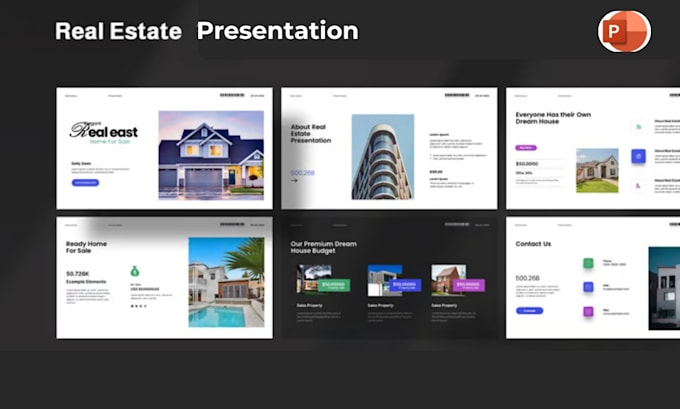Image resolution: width=680 pixels, height=409 pixels.
Task: Click the 'Example Elements' label
Action: [86, 281]
